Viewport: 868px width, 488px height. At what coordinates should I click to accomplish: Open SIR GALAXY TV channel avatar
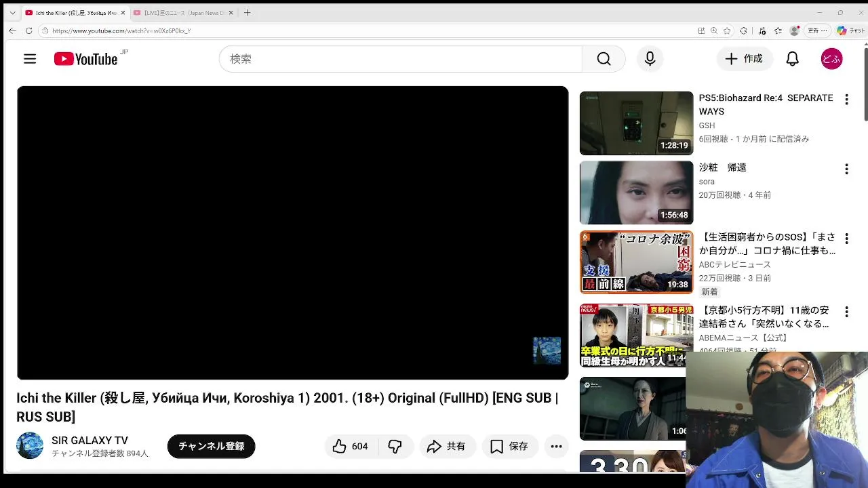[x=30, y=445]
